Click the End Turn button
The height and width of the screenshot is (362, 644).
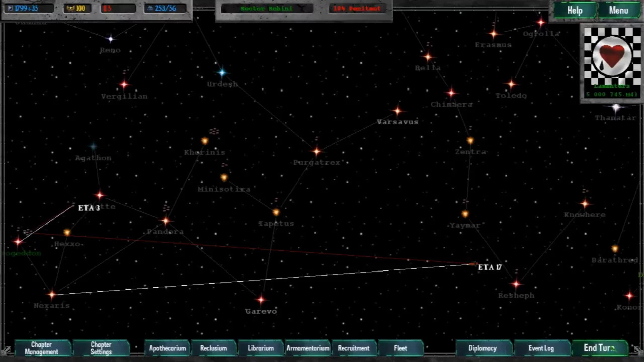599,348
